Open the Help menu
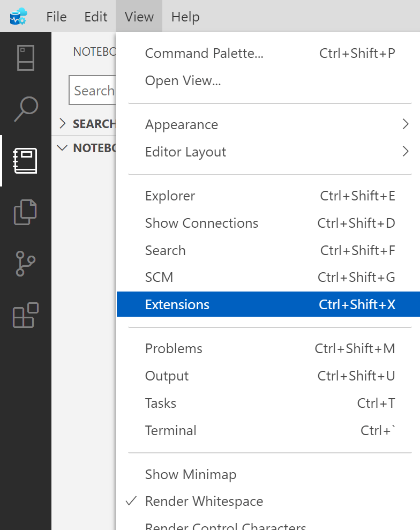The image size is (420, 530). 185,17
